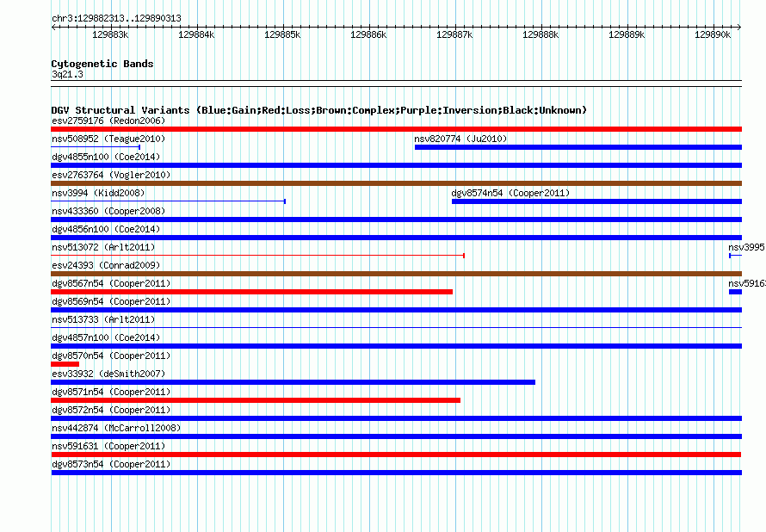Click the thin blue nsv513733 feature line
The height and width of the screenshot is (532, 766).
click(x=396, y=327)
